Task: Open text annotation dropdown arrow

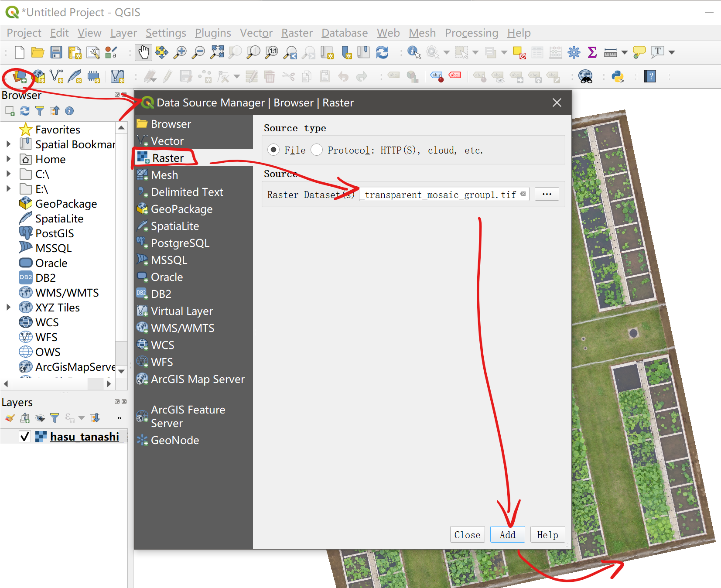Action: (x=672, y=52)
